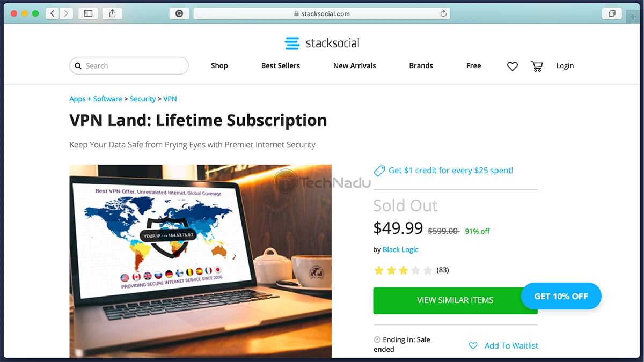Open a new tab with plus icon
644x362 pixels.
pos(634,17)
